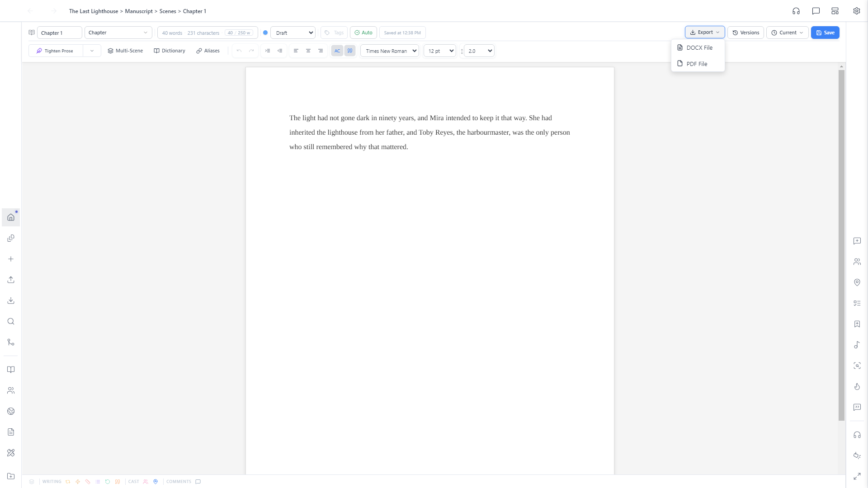Toggle the smart quotes button in toolbar

350,51
